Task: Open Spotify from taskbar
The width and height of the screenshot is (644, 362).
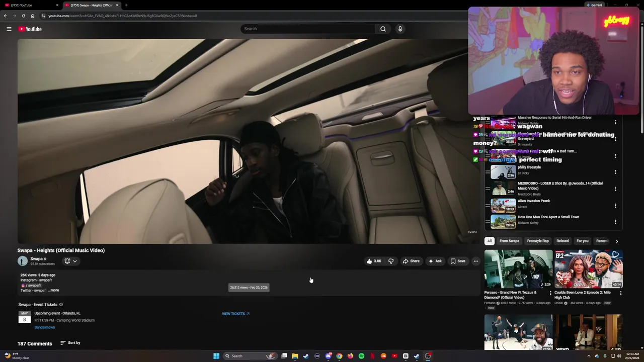Action: point(361,356)
